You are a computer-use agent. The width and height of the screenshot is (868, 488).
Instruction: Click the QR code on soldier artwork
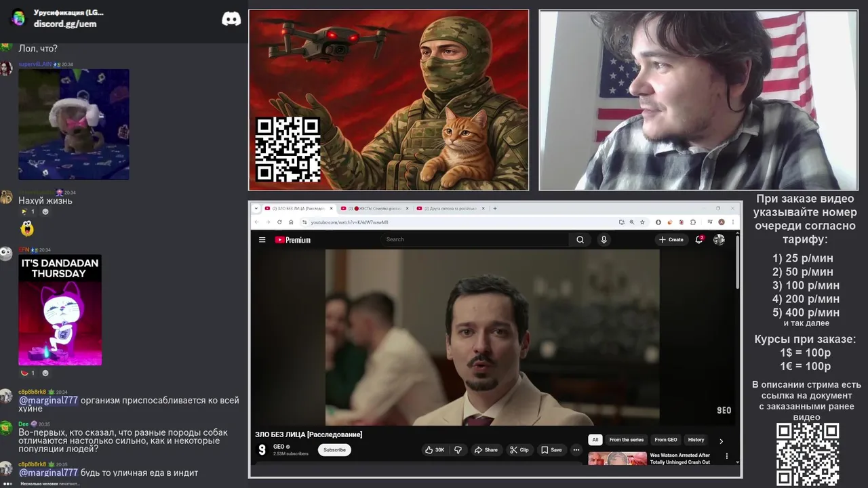[x=288, y=150]
